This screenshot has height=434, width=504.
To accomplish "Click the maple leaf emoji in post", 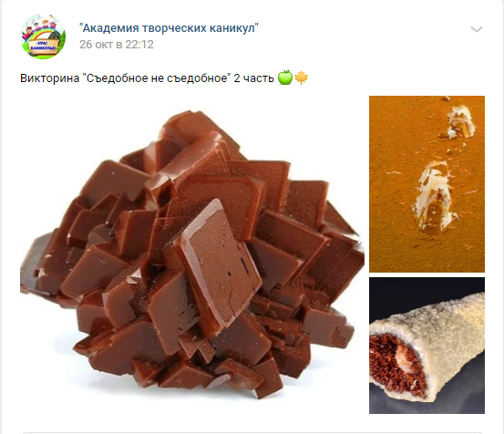I will click(x=301, y=77).
